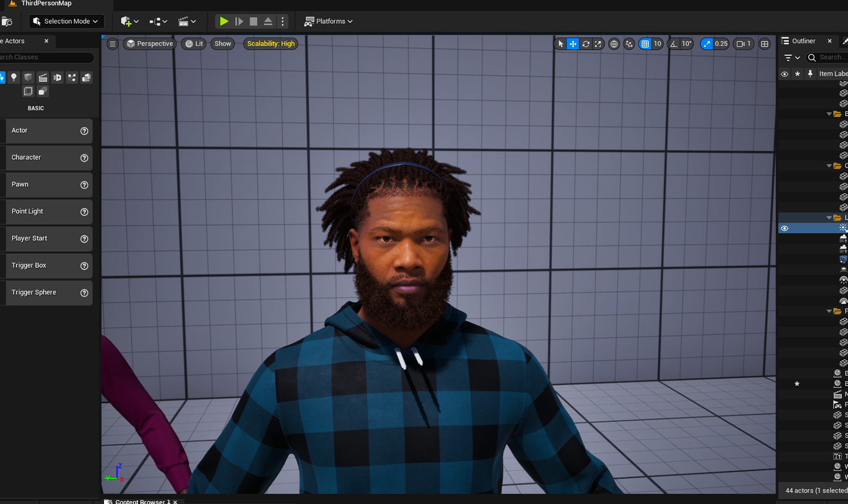
Task: Toggle visibility eye of selected Outliner row
Action: [784, 228]
